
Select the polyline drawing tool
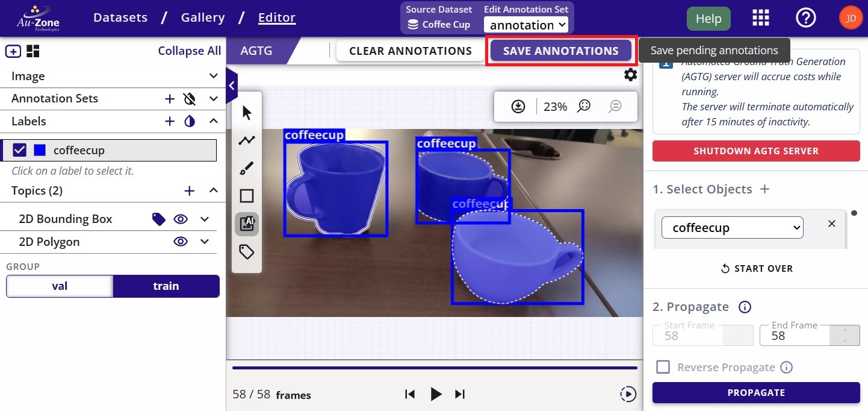point(247,140)
